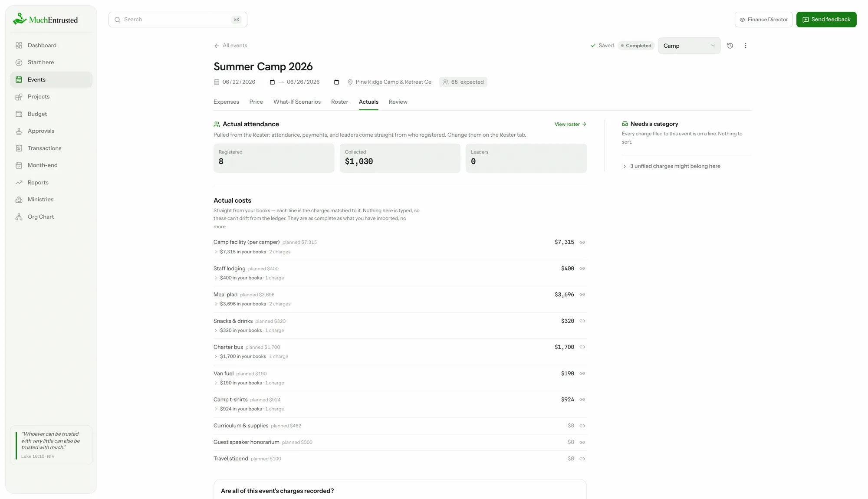Switch to the What-If Scenarios tab
This screenshot has height=499, width=868.
click(297, 102)
